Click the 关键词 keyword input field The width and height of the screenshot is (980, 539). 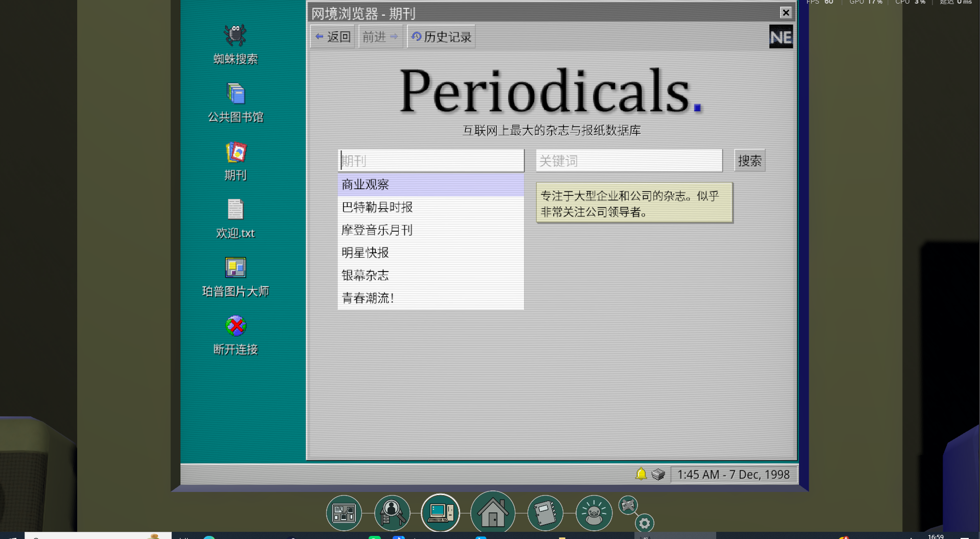629,160
